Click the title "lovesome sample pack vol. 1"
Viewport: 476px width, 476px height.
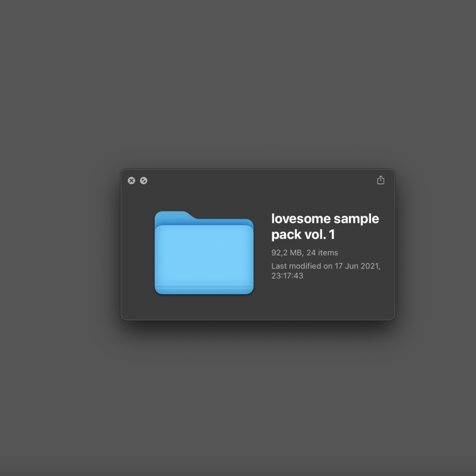coord(325,226)
